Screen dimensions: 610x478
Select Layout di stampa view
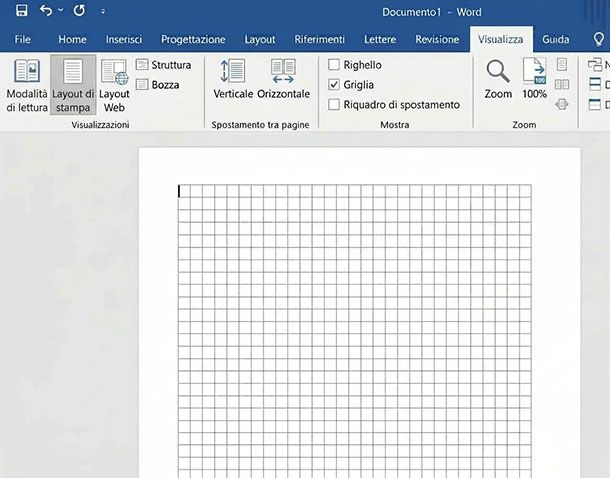pyautogui.click(x=73, y=85)
